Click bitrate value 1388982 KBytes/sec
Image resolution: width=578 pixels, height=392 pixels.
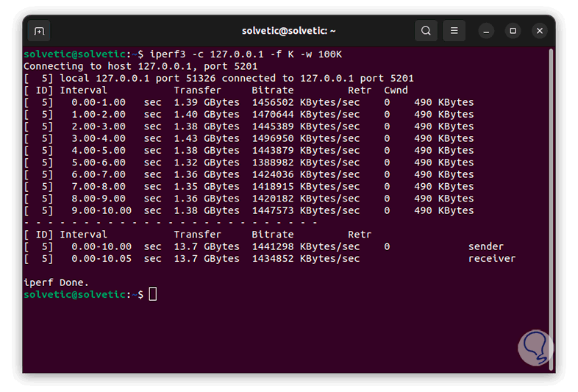click(x=306, y=163)
